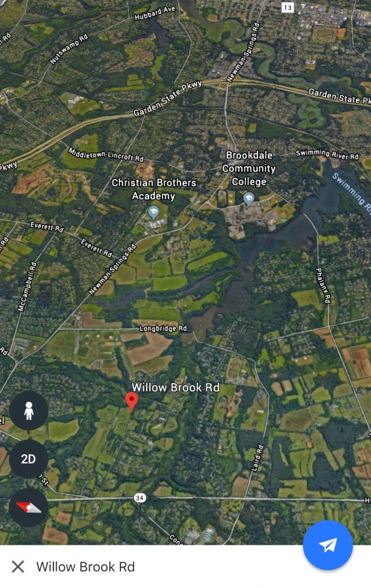Select the Christian Brothers Academy school marker
The height and width of the screenshot is (588, 371).
pyautogui.click(x=153, y=212)
